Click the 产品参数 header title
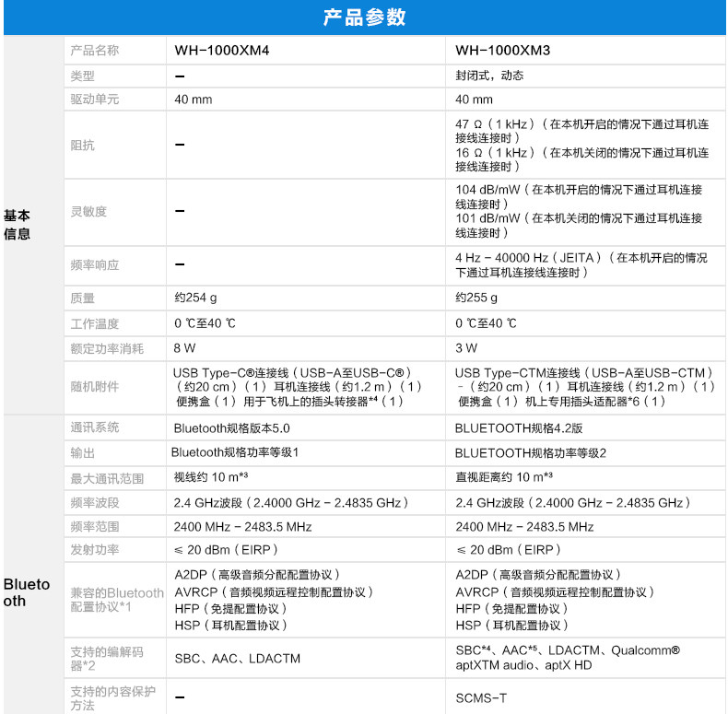This screenshot has height=714, width=728. click(365, 18)
